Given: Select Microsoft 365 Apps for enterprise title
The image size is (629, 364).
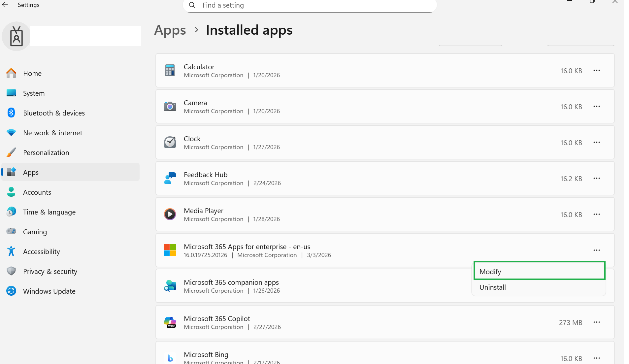Looking at the screenshot, I should tap(247, 247).
